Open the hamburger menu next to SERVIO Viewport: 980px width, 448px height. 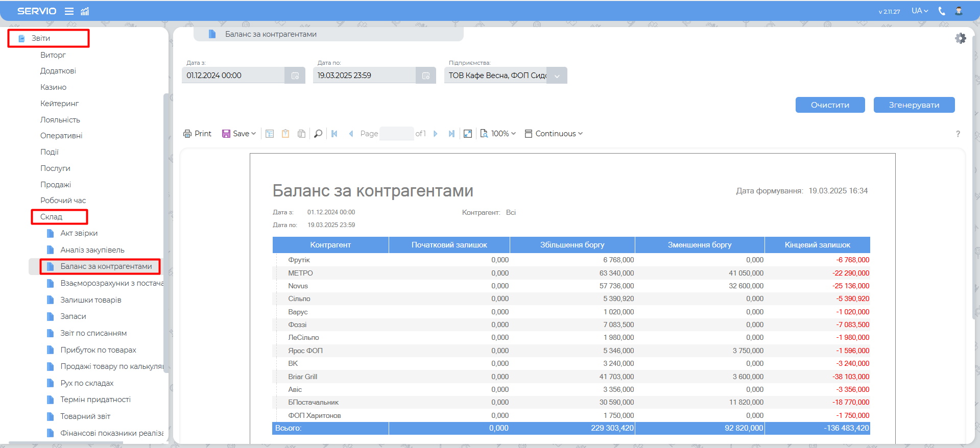click(69, 11)
